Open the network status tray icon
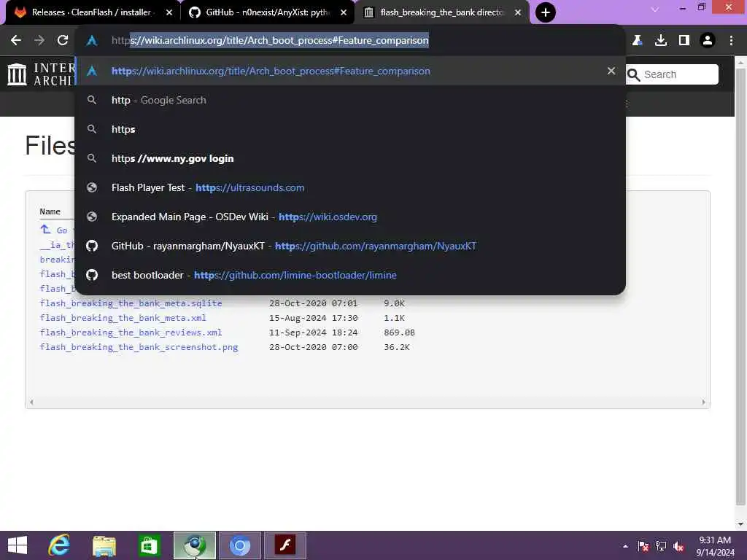The image size is (747, 560). coord(661,546)
